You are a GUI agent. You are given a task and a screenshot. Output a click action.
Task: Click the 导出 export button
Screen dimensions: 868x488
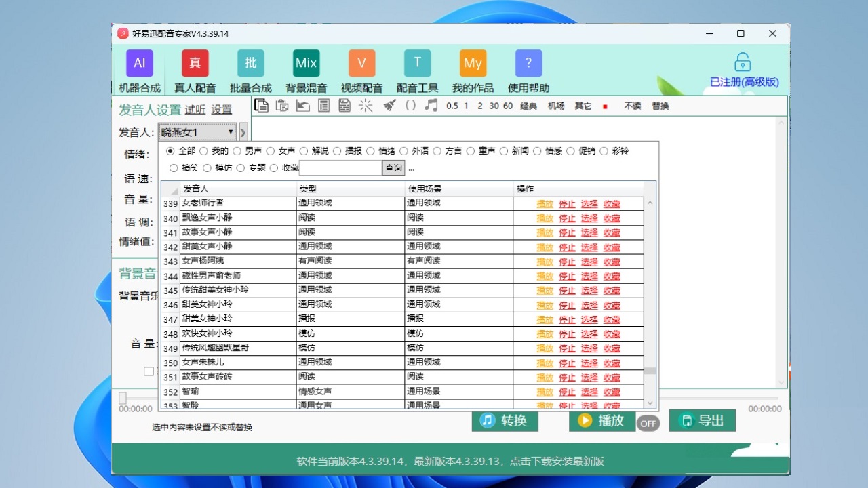pos(702,420)
